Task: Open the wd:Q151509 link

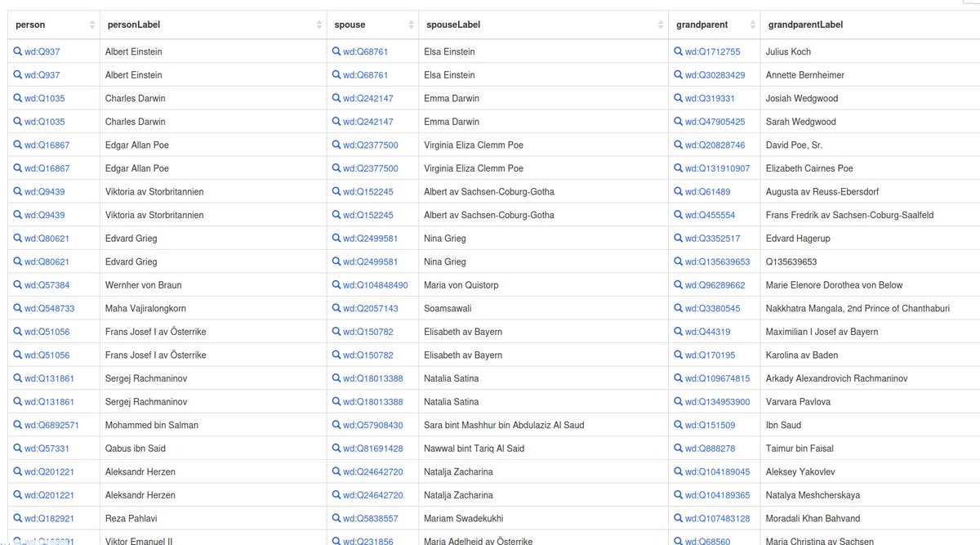Action: click(x=710, y=425)
